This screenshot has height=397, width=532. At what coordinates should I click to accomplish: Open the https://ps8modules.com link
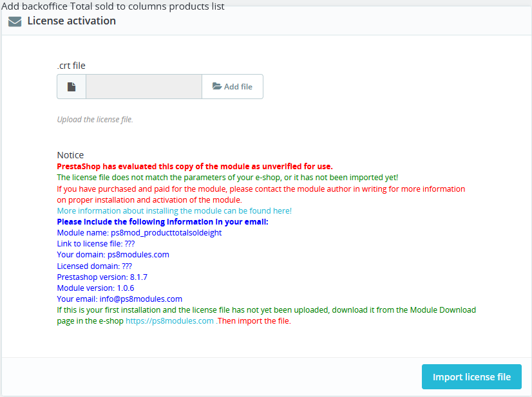(x=169, y=321)
